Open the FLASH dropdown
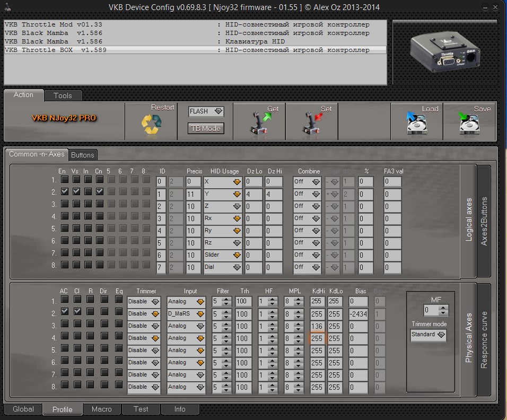 coord(206,111)
